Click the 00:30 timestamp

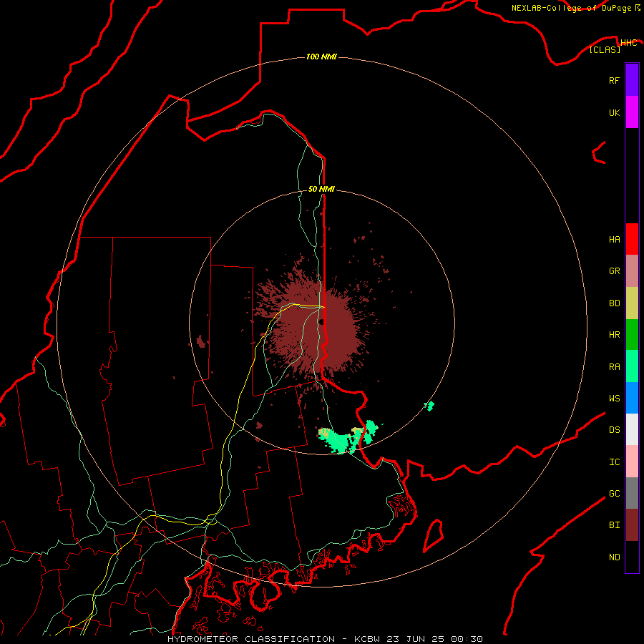[466, 639]
